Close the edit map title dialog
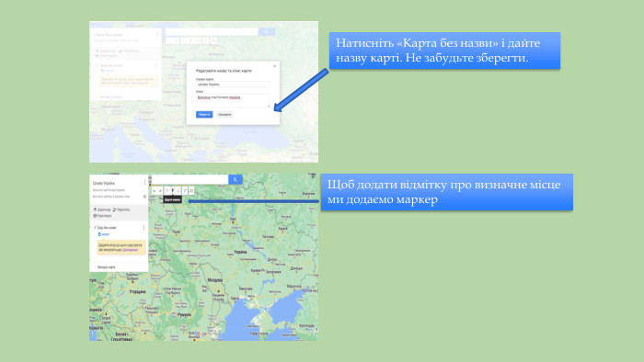Image resolution: width=644 pixels, height=362 pixels. pyautogui.click(x=275, y=66)
